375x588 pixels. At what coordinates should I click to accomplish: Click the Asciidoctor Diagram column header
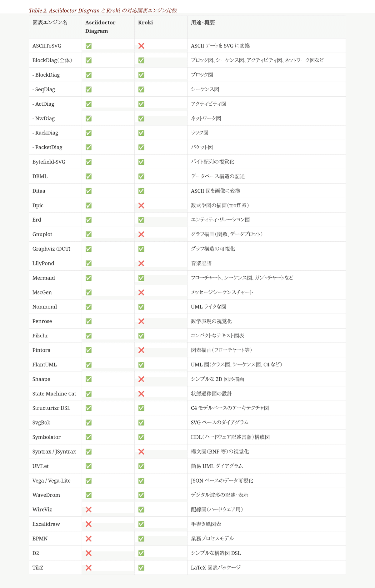(x=100, y=27)
